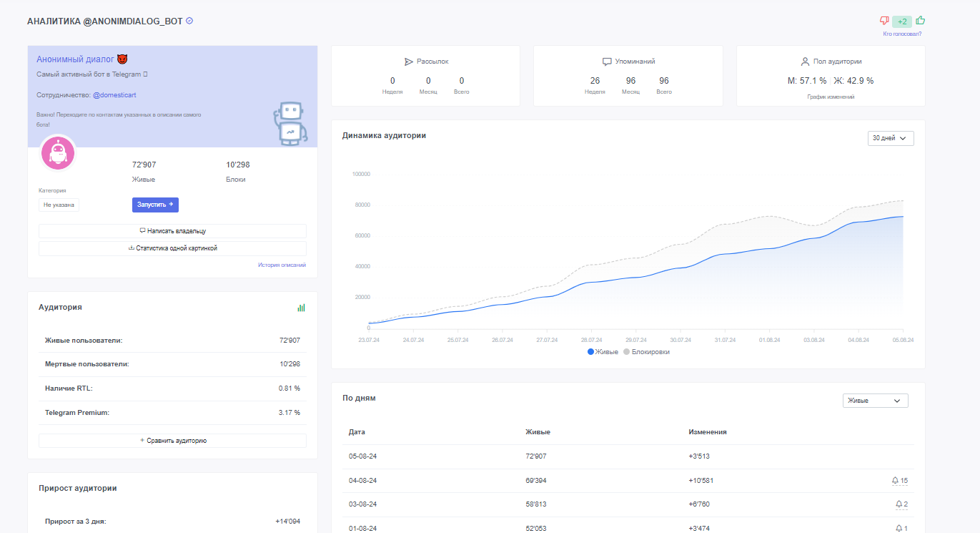Open the green audience chart icon

302,307
